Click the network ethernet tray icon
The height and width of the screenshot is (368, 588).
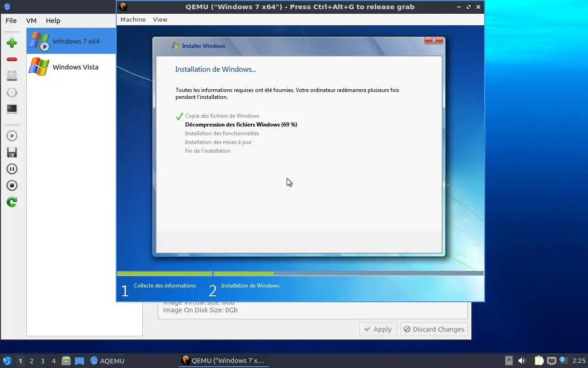552,361
